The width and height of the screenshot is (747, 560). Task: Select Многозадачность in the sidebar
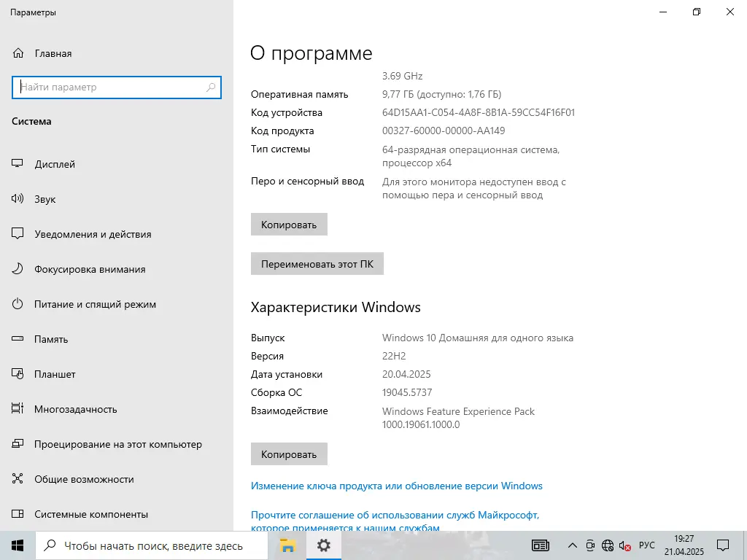(x=117, y=409)
